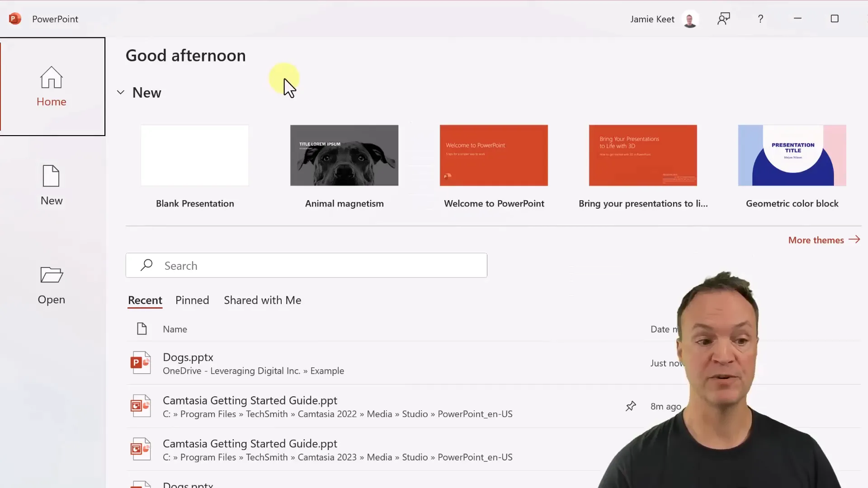Select Welcome to PowerPoint template thumbnail
868x488 pixels.
tap(494, 155)
